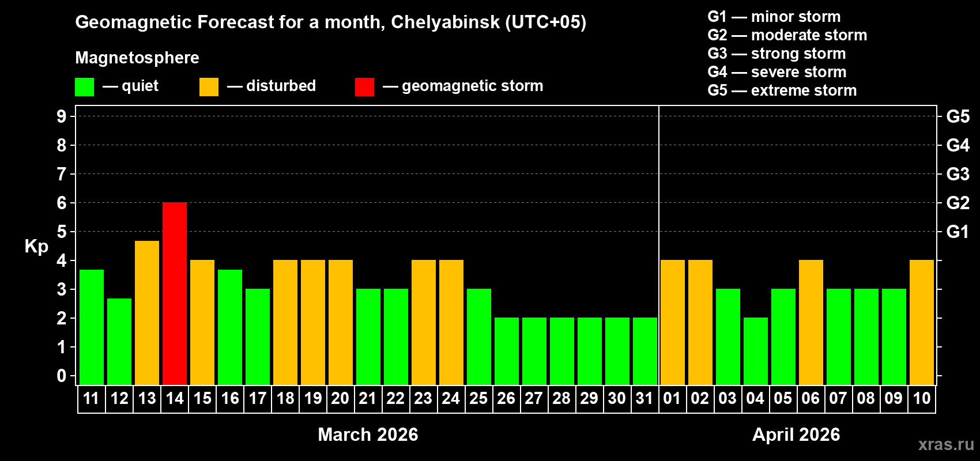Click the orange disturbed legend swatch
The image size is (980, 461).
point(209,87)
